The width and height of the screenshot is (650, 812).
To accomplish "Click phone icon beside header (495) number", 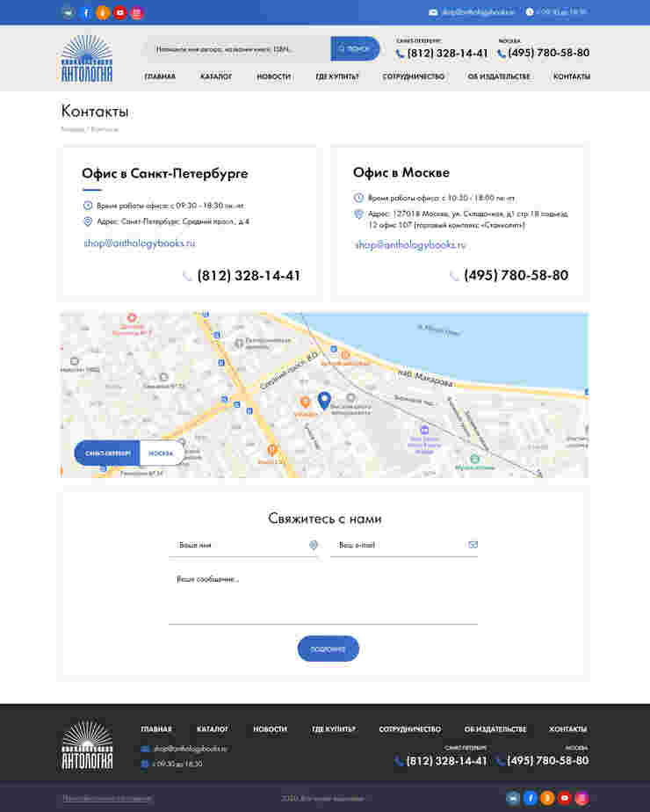I will (502, 54).
